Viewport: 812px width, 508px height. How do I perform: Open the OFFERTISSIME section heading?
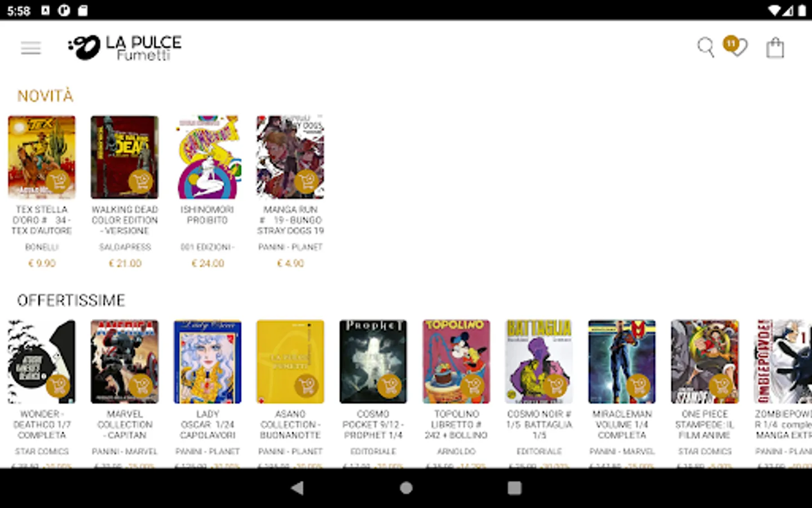pos(71,300)
